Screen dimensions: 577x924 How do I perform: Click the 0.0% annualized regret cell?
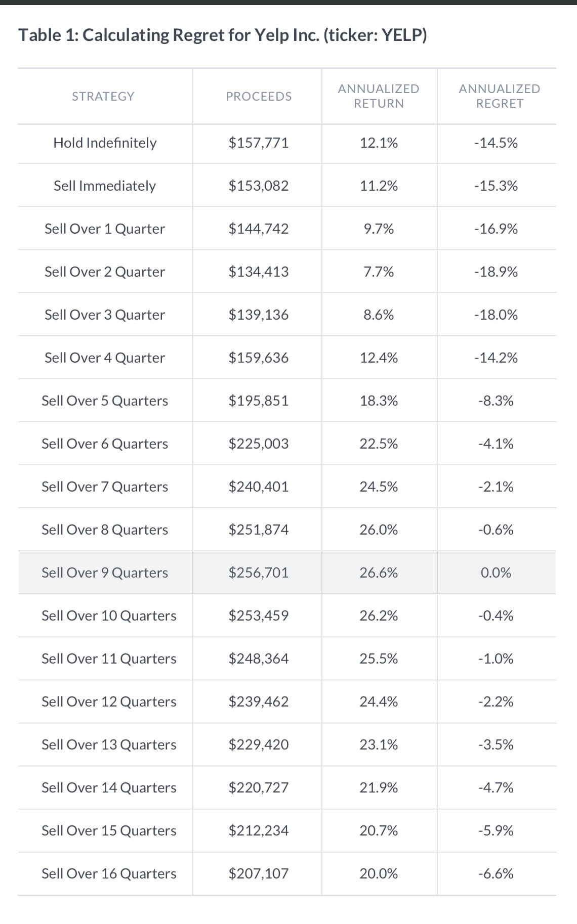tap(496, 573)
